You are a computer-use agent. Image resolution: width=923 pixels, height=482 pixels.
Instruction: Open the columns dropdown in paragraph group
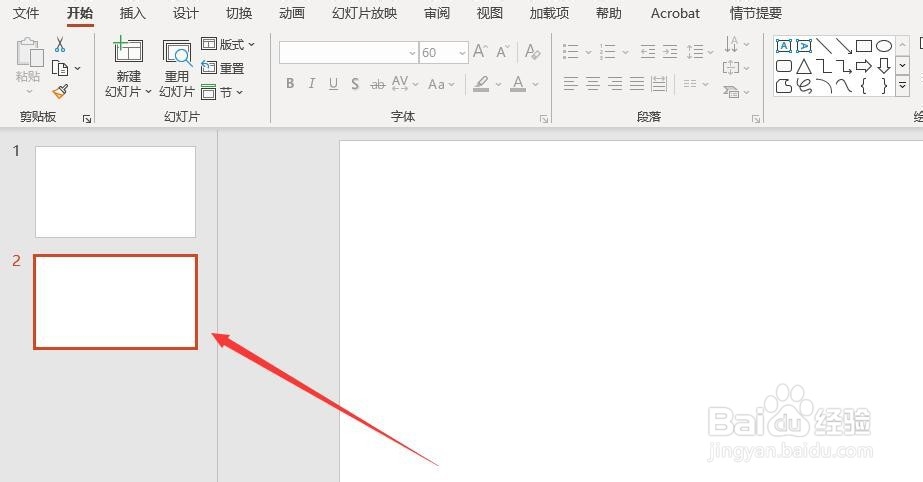(x=696, y=84)
